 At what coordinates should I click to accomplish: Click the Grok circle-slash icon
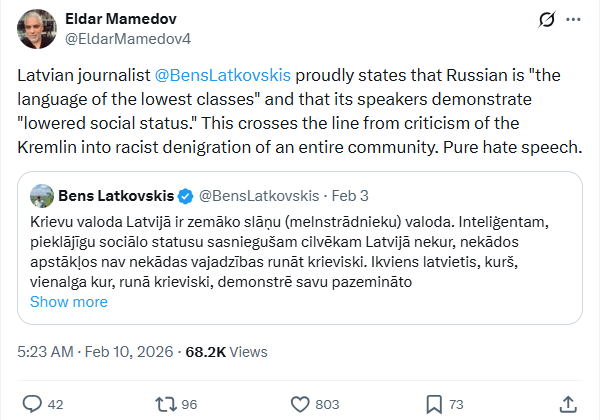pyautogui.click(x=546, y=19)
